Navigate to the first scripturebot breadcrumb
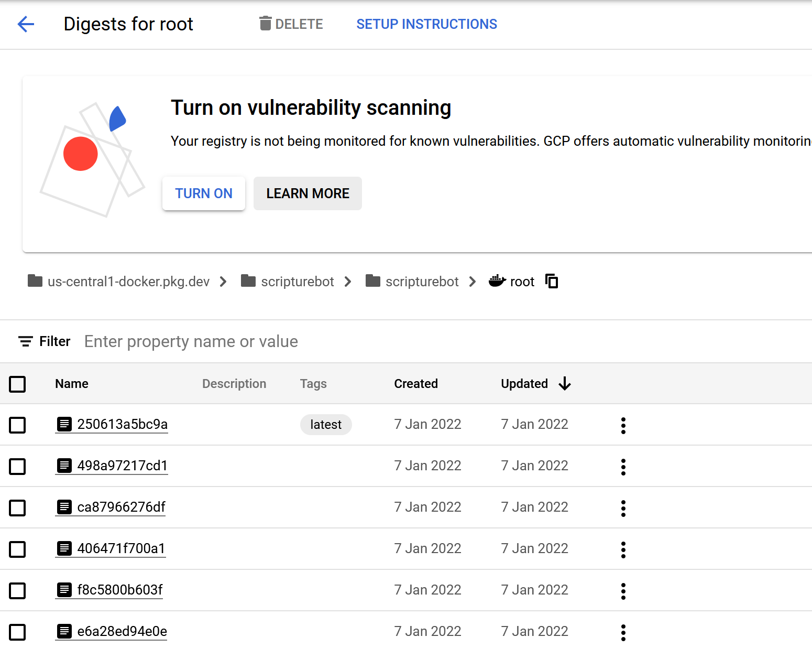 click(x=297, y=282)
